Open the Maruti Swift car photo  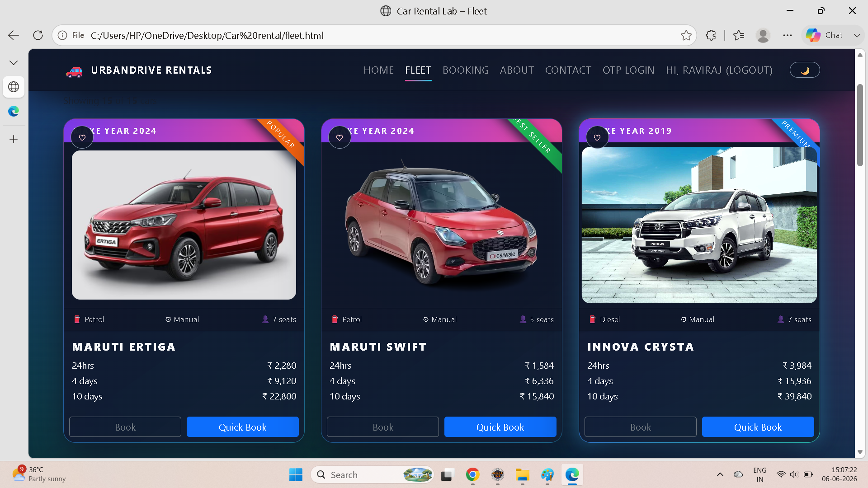click(x=442, y=225)
